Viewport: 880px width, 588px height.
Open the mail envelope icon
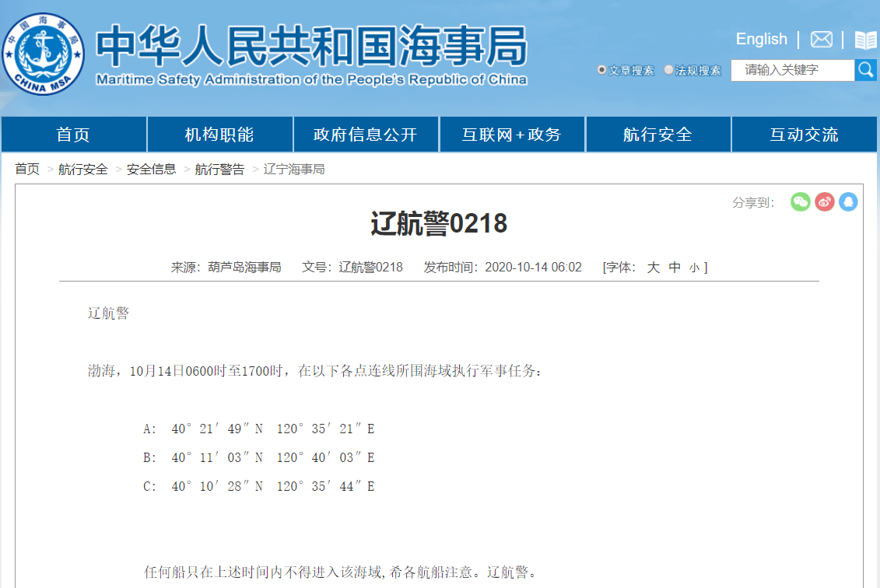click(x=821, y=40)
